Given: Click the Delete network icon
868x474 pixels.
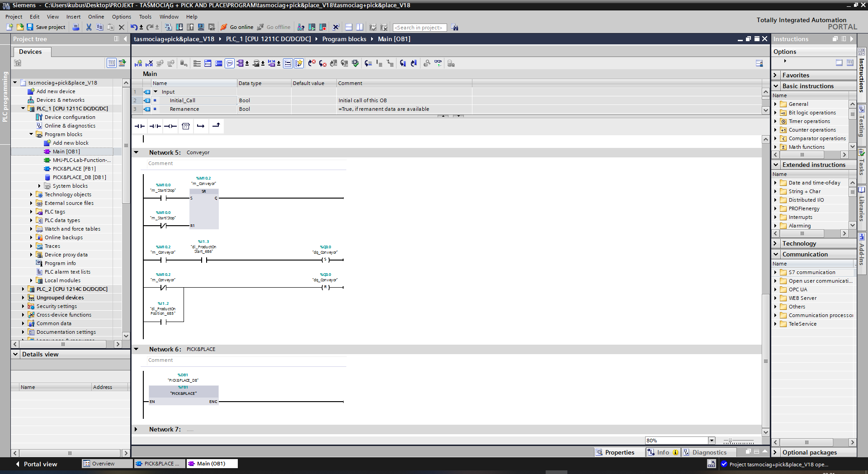Looking at the screenshot, I should (x=149, y=63).
